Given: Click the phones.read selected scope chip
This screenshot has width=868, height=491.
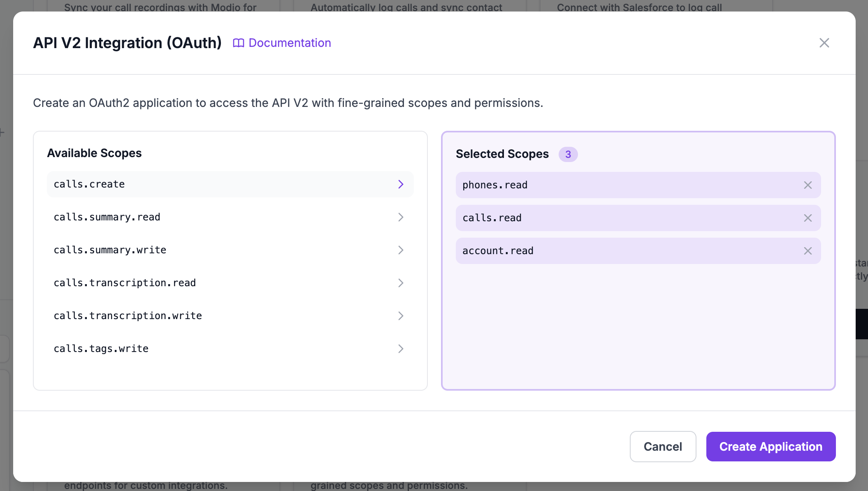Looking at the screenshot, I should pos(617,185).
